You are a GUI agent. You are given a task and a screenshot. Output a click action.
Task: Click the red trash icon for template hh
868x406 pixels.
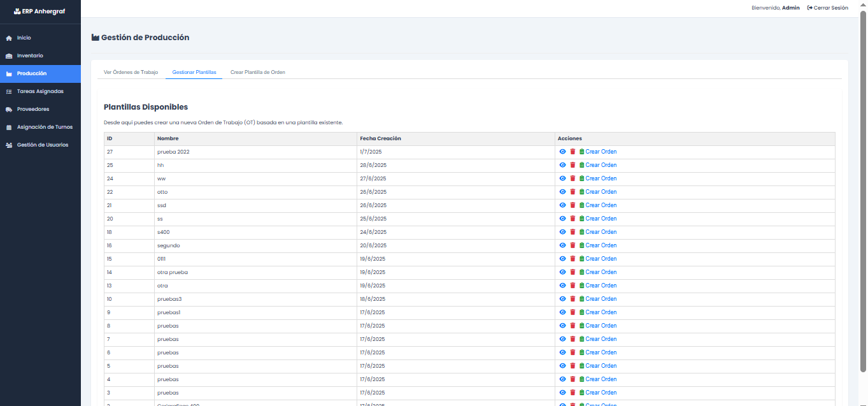click(x=573, y=165)
